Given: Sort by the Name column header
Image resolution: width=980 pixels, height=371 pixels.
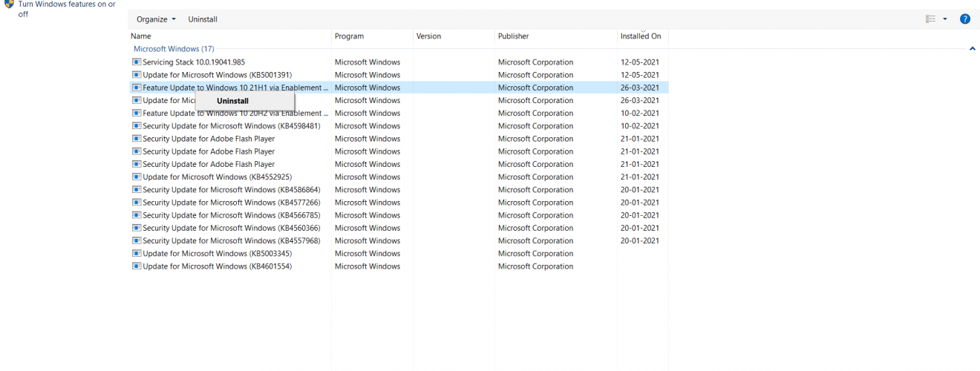Looking at the screenshot, I should click(x=141, y=36).
